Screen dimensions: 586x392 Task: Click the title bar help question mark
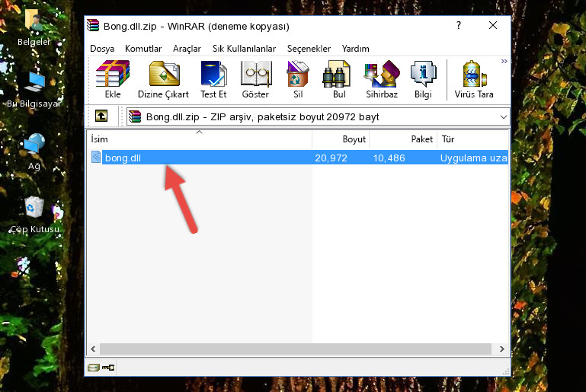[459, 25]
